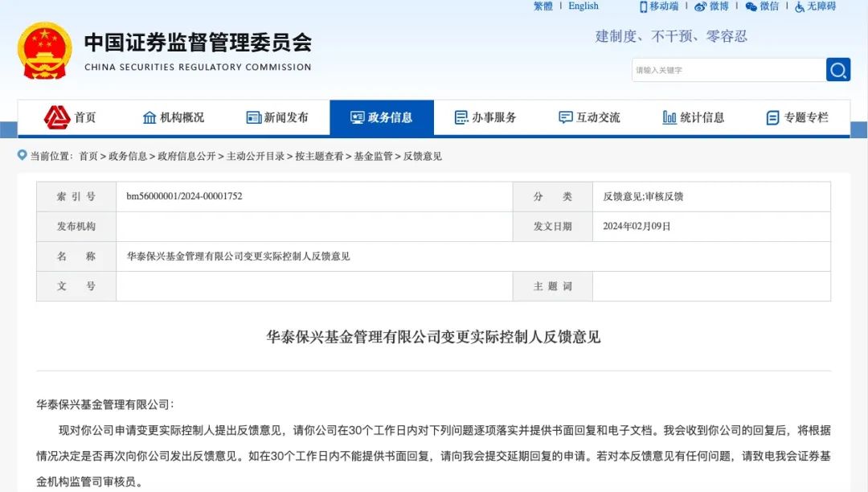Click the CHINA SECURITIES REGULATORY COMMISSION text
868x492 pixels.
199,67
